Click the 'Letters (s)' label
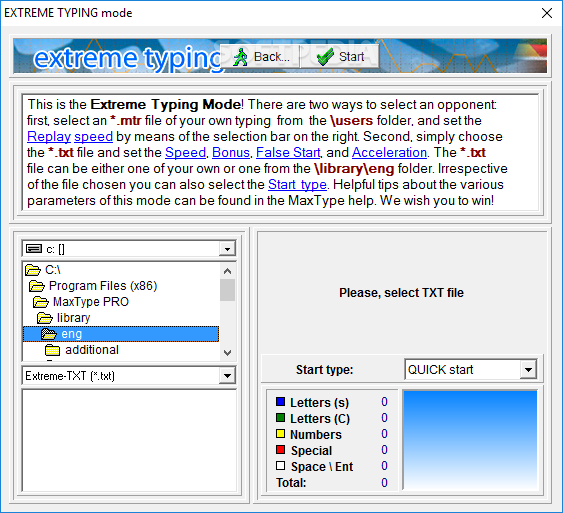The width and height of the screenshot is (563, 513). tap(319, 402)
